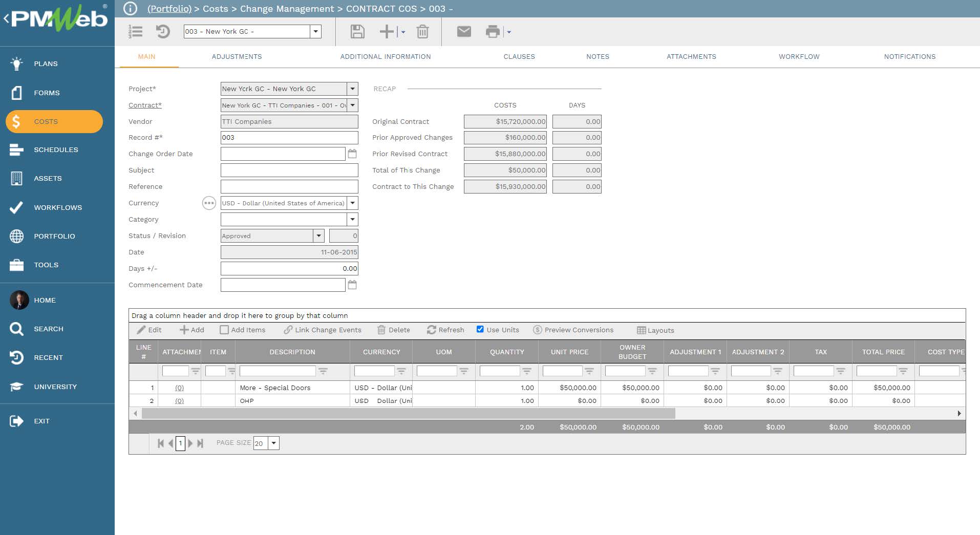Click the Portfolio breadcrumb link

[169, 9]
